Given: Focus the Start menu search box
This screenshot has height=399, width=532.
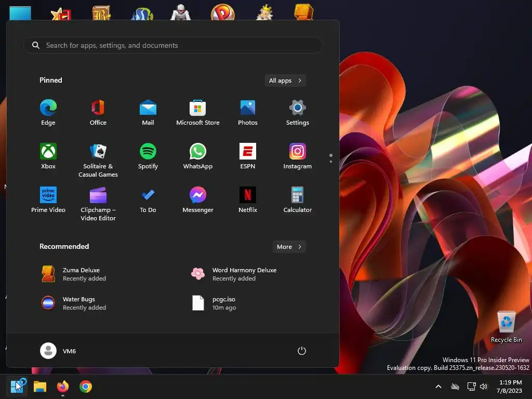Looking at the screenshot, I should [172, 45].
